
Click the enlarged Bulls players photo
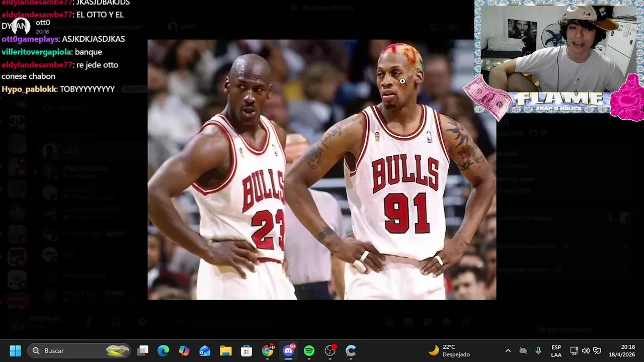pos(321,169)
